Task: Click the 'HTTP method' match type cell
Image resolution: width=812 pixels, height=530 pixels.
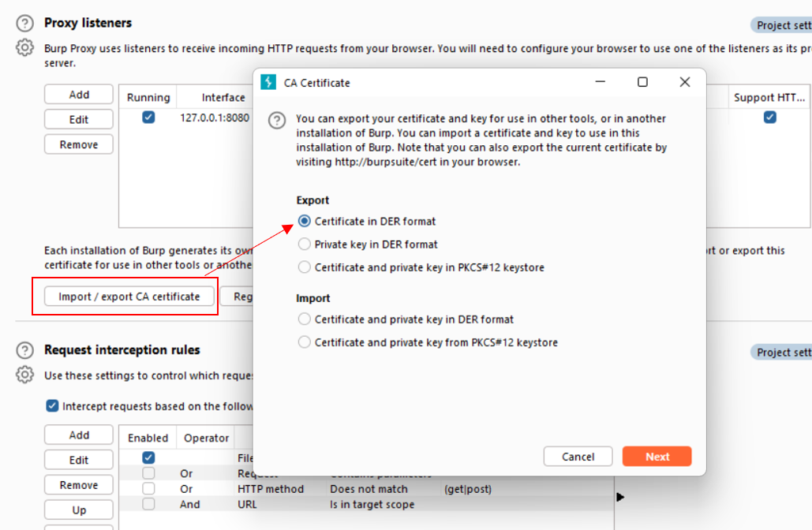Action: (x=271, y=489)
